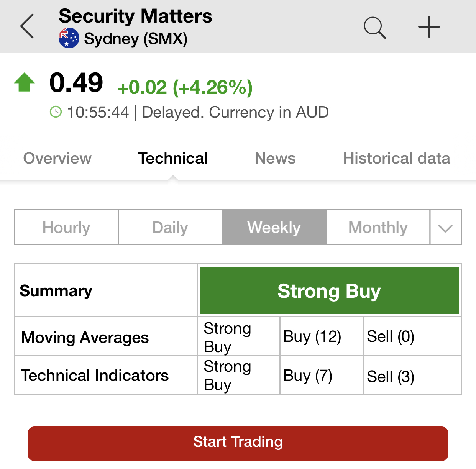Switch to the News tab
This screenshot has height=469, width=476.
click(275, 158)
